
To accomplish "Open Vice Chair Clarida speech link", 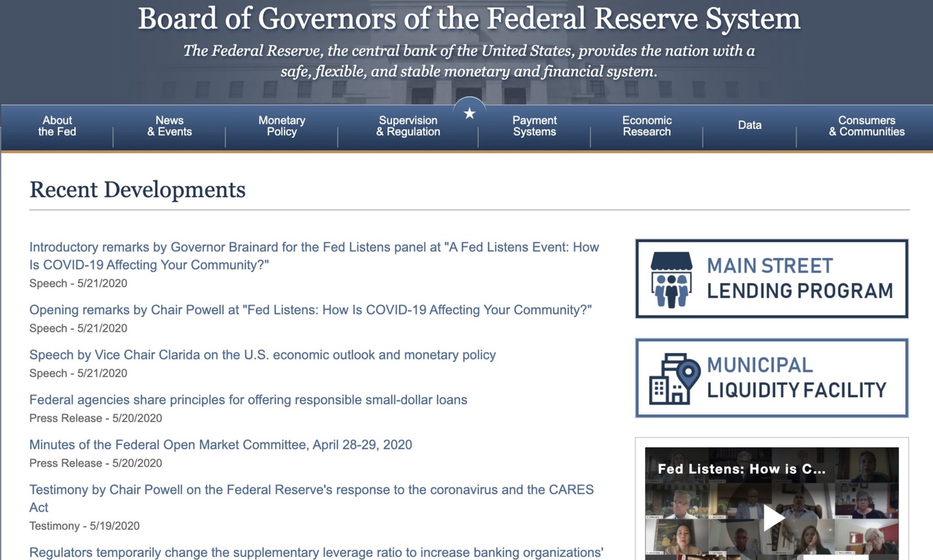I will point(263,355).
